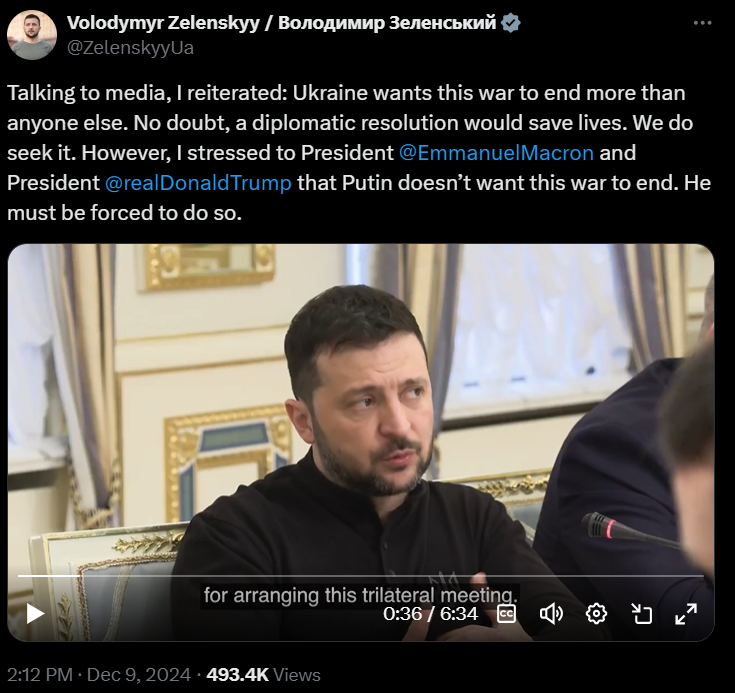Open video settings gear menu

coord(596,614)
